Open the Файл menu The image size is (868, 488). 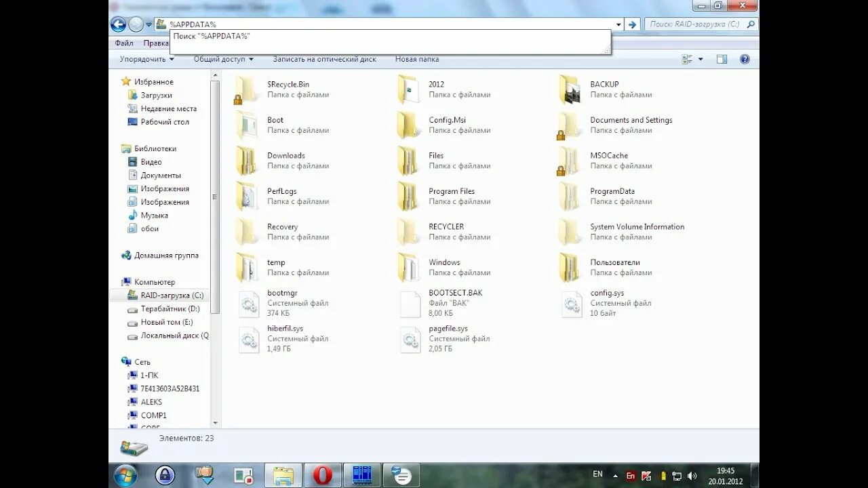tap(124, 43)
